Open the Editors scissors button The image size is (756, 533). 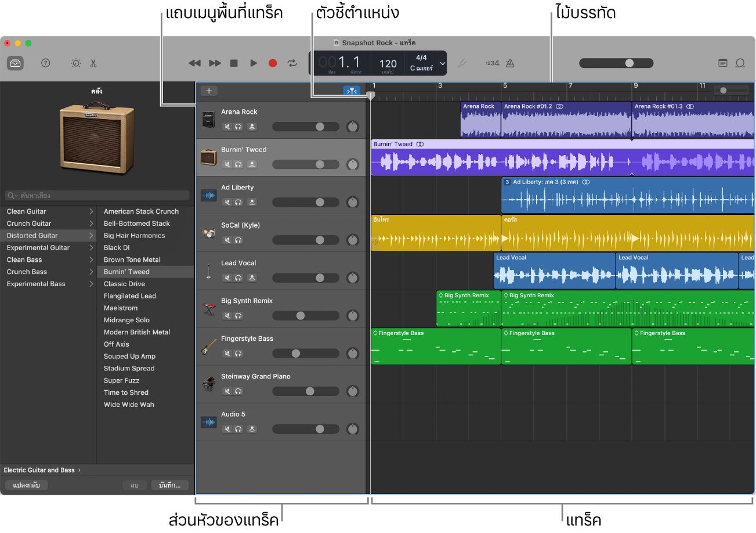[93, 63]
